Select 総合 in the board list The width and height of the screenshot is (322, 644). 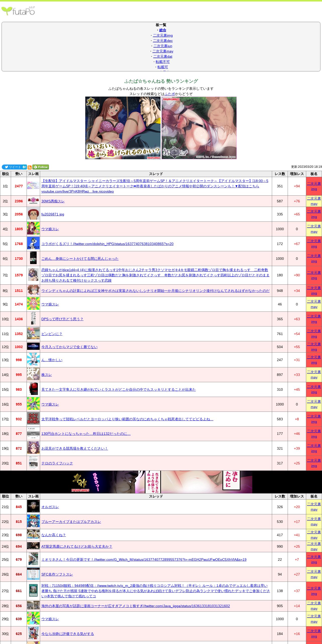(x=163, y=30)
